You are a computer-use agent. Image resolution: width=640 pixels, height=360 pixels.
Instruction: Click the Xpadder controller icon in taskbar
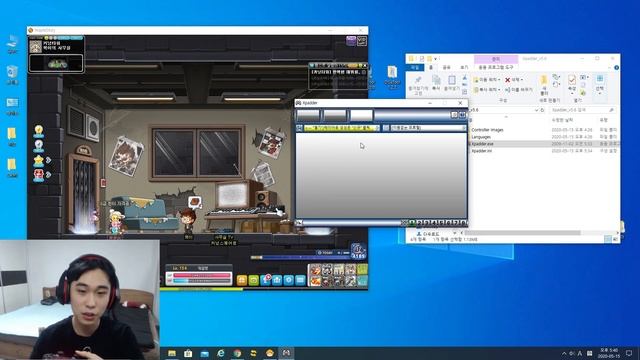click(x=286, y=353)
